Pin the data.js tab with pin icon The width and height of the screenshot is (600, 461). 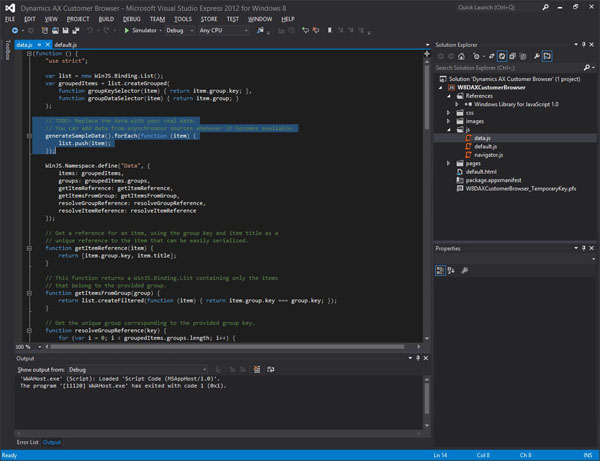point(39,45)
